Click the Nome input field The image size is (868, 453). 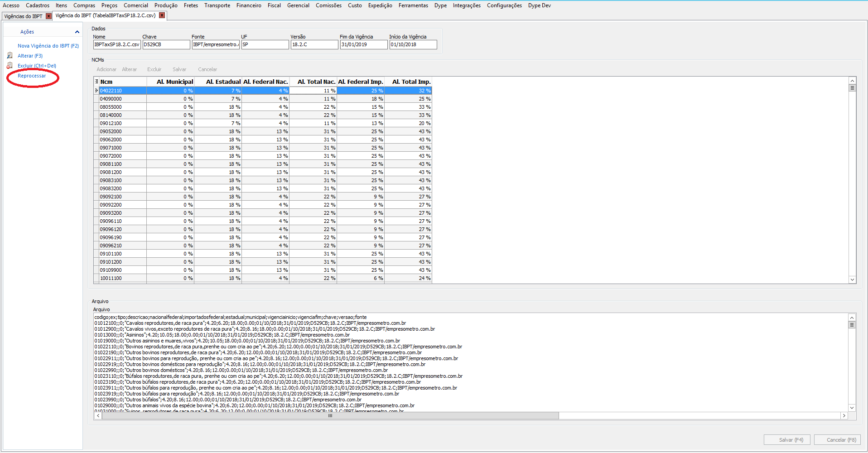117,44
